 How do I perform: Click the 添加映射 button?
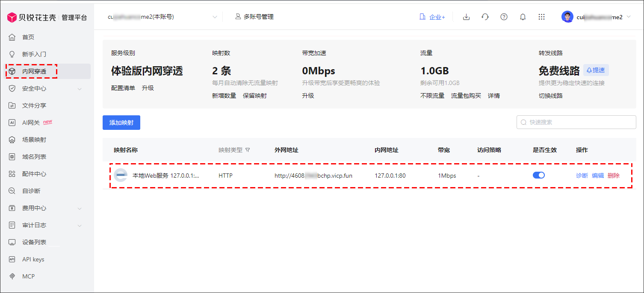click(121, 123)
